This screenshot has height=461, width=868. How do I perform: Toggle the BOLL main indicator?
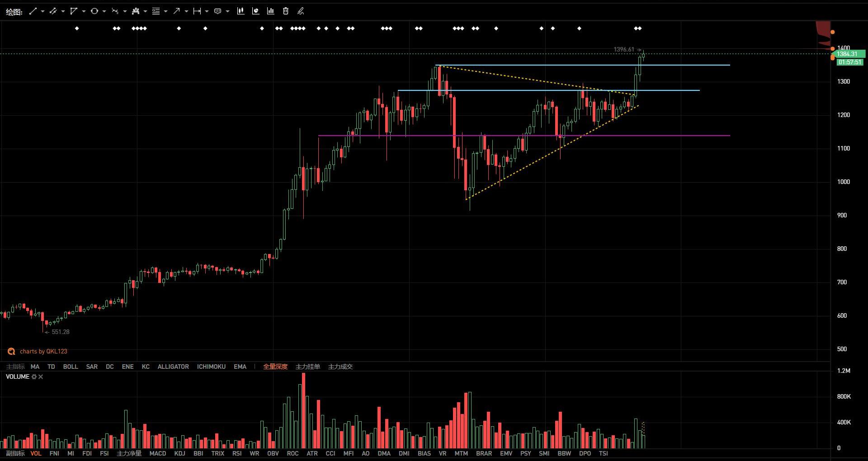(x=70, y=367)
